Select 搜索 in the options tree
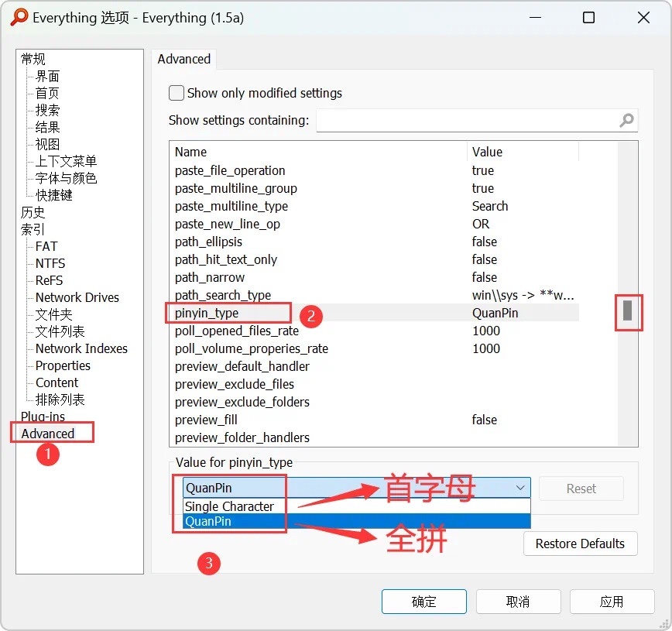 pyautogui.click(x=47, y=110)
